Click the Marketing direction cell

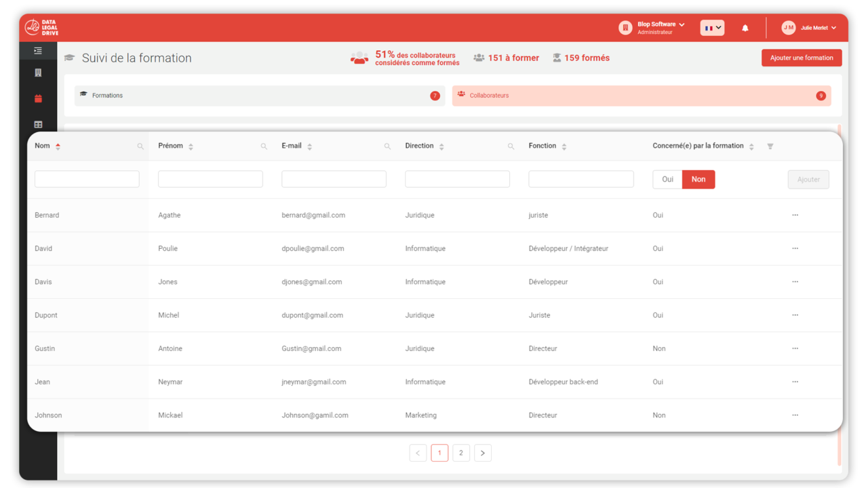tap(421, 415)
